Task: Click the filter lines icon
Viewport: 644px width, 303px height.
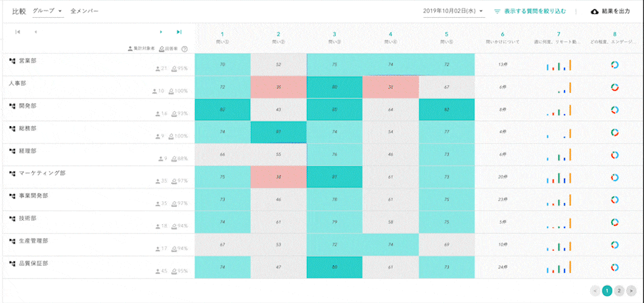Action: pyautogui.click(x=497, y=11)
